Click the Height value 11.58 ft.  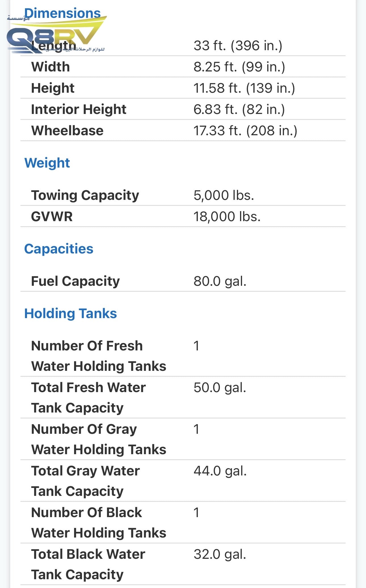(244, 88)
